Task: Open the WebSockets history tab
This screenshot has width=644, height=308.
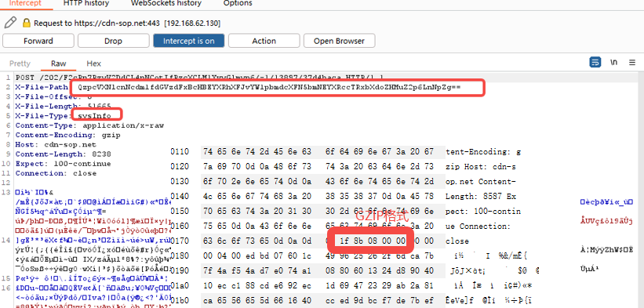Action: tap(166, 3)
